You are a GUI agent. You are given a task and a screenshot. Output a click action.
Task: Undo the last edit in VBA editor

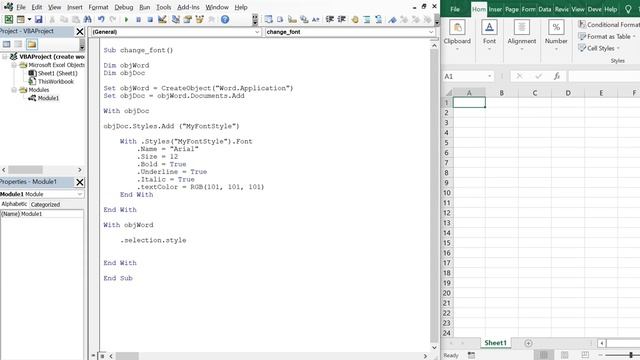pos(101,19)
